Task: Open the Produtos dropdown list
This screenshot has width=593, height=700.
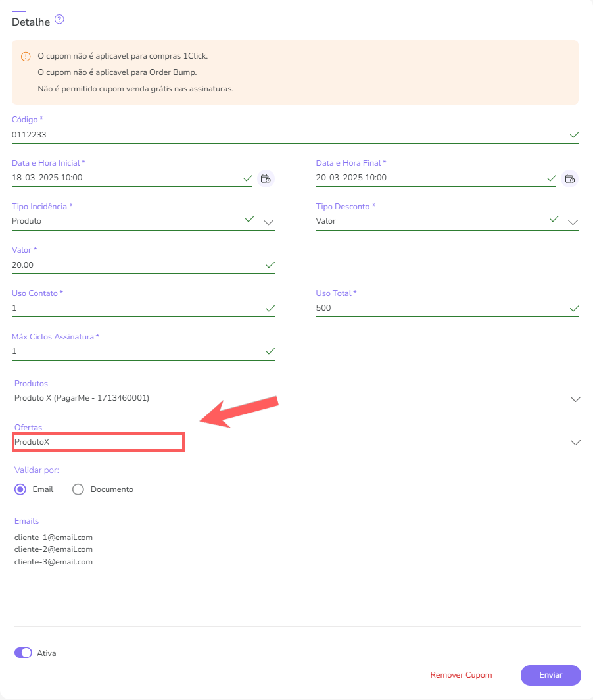Action: point(575,399)
